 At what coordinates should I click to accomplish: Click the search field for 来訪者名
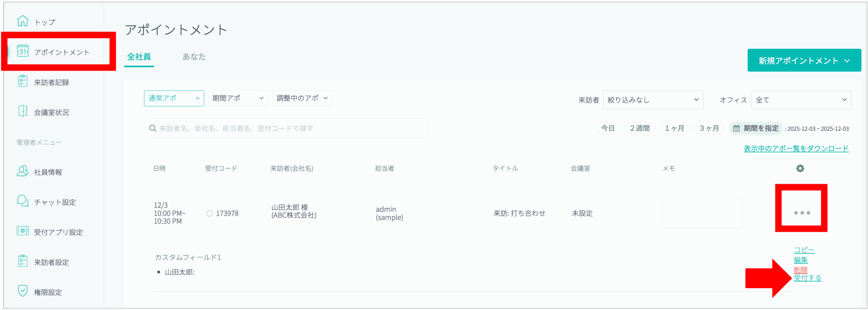(x=287, y=128)
